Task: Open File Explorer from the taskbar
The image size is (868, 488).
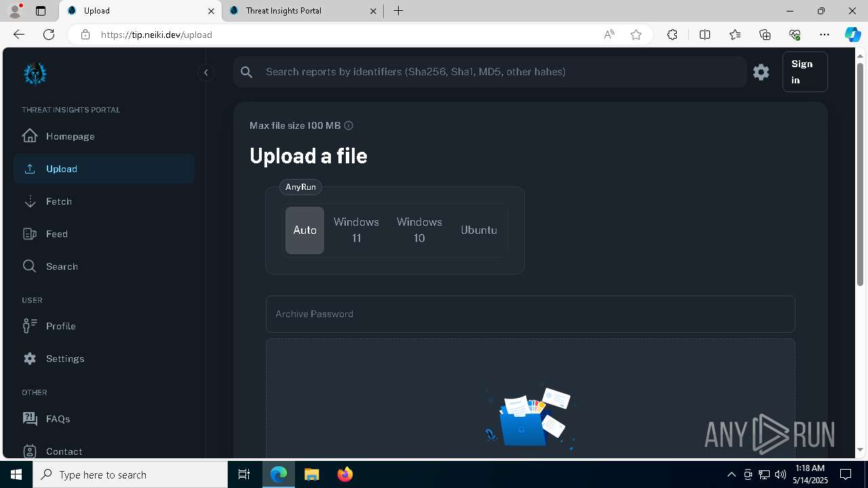Action: (311, 474)
